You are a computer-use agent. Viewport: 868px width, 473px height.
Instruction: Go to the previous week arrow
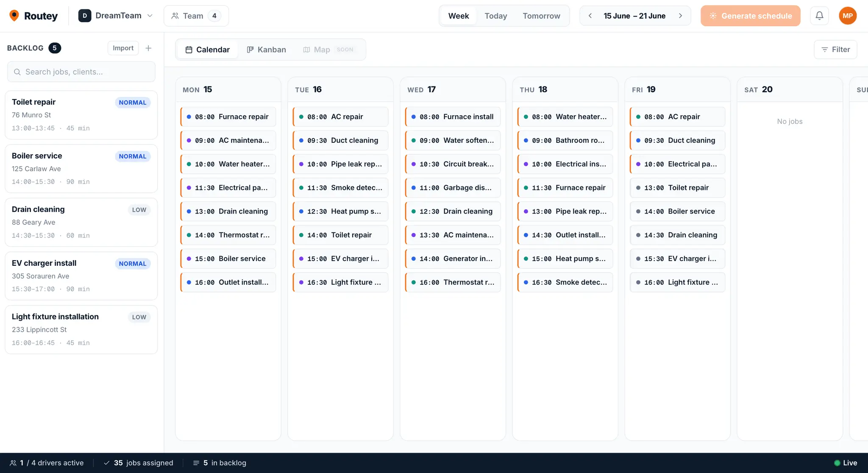[x=590, y=16]
